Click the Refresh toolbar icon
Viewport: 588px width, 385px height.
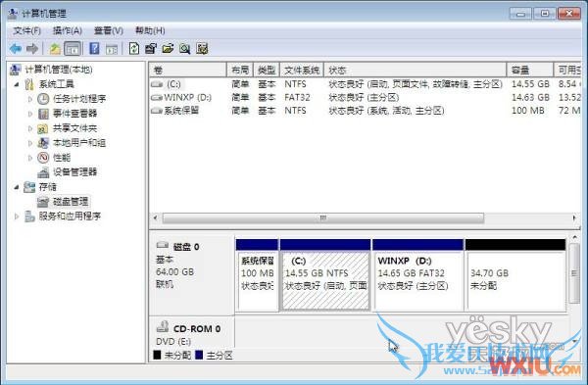click(134, 49)
